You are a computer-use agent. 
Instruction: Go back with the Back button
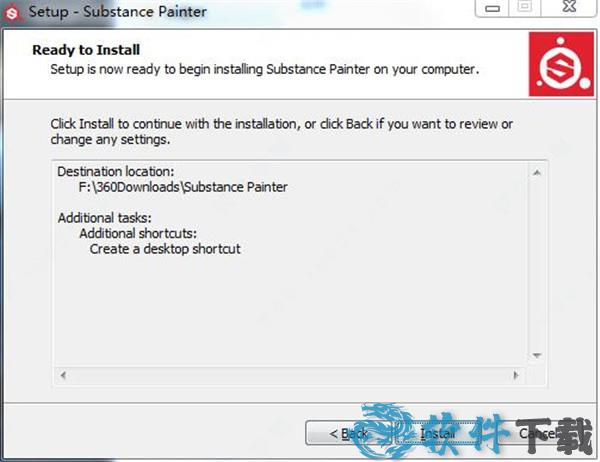(x=348, y=434)
